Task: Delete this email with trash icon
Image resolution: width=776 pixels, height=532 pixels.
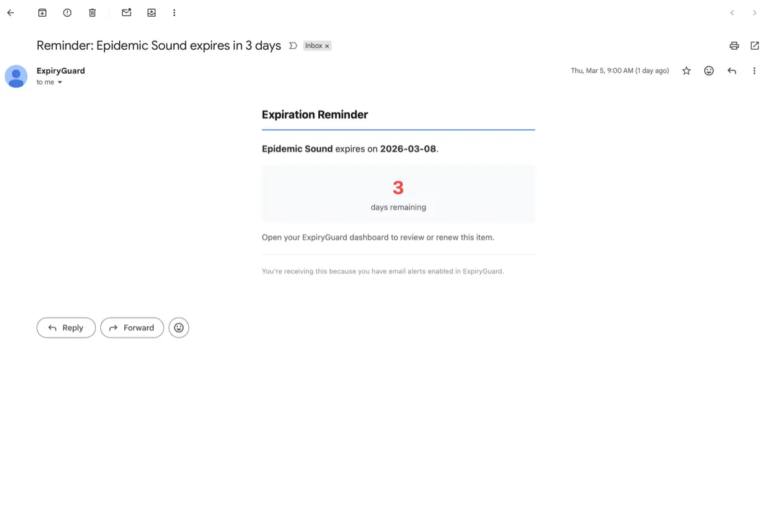Action: [x=92, y=13]
